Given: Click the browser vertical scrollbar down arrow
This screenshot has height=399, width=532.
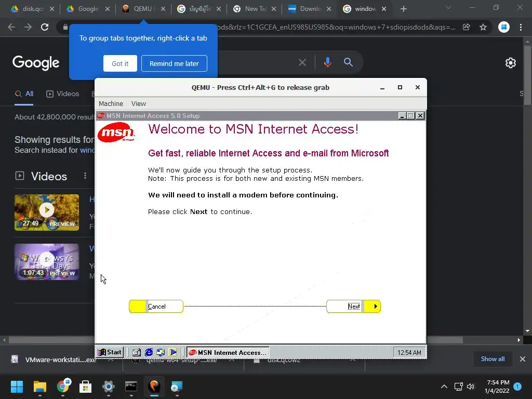Looking at the screenshot, I should [x=527, y=331].
